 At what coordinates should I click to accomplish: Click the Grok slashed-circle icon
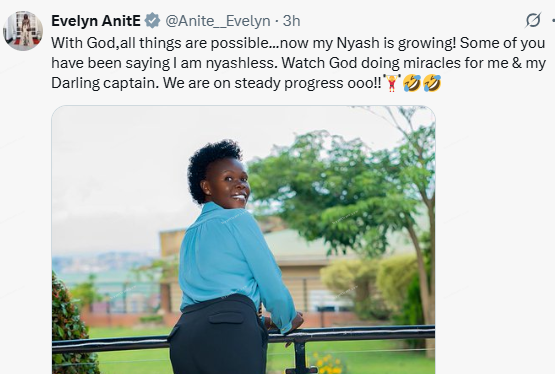533,20
